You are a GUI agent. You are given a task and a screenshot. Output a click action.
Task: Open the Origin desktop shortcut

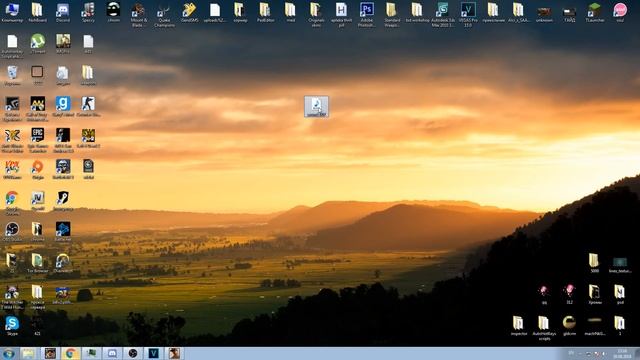tap(38, 169)
